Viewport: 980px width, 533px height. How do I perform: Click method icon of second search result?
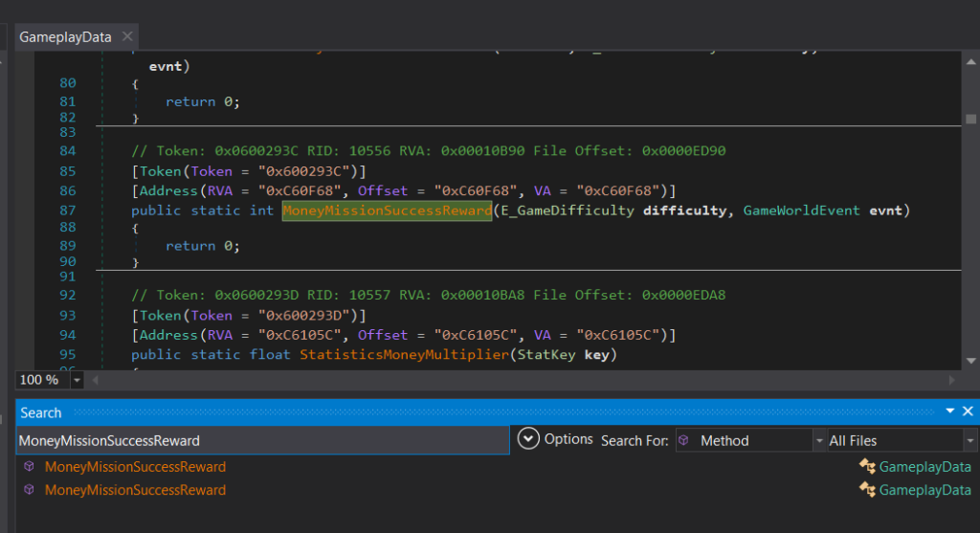coord(29,489)
